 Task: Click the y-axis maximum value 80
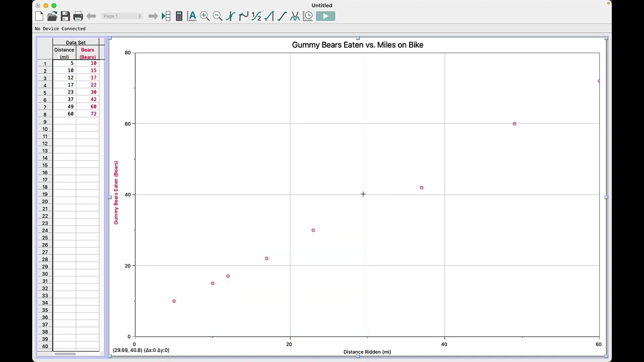point(128,53)
